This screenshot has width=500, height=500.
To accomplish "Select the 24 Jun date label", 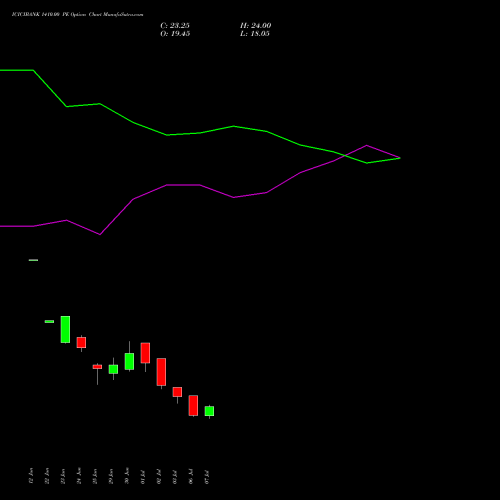I will (x=79, y=476).
